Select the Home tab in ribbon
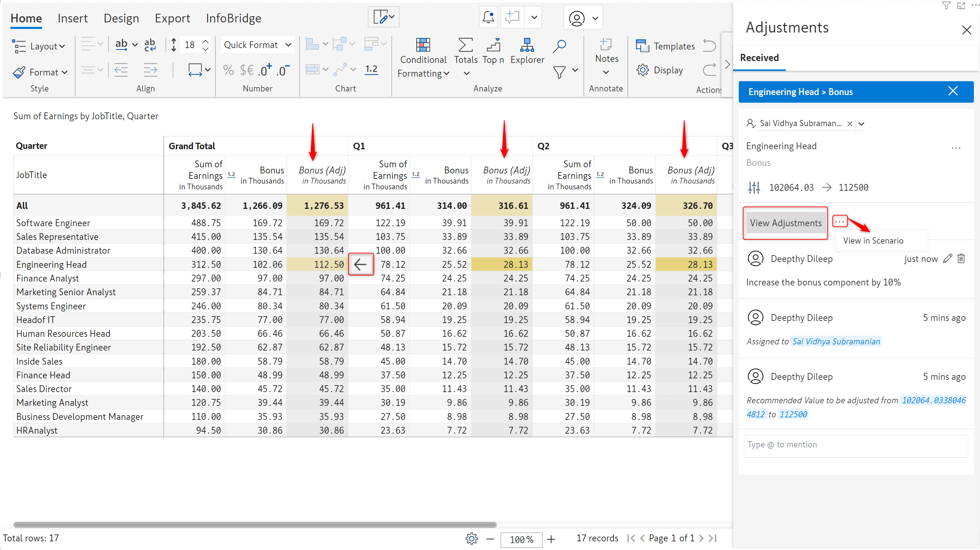980x550 pixels. (x=26, y=18)
